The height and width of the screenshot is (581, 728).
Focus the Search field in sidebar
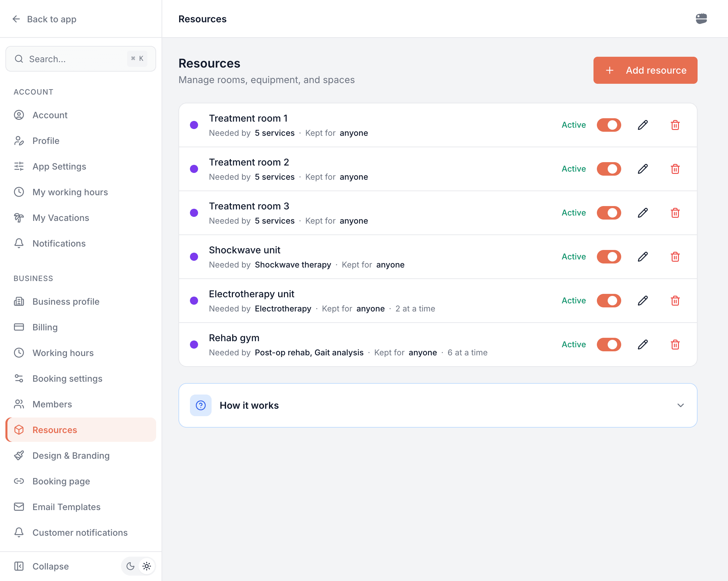(x=81, y=59)
